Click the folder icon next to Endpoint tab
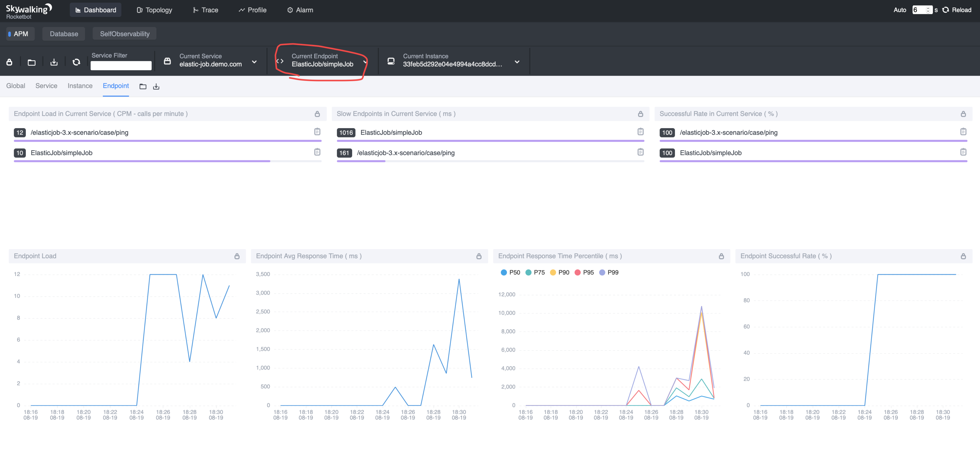Screen dimensions: 980x451 pyautogui.click(x=143, y=87)
